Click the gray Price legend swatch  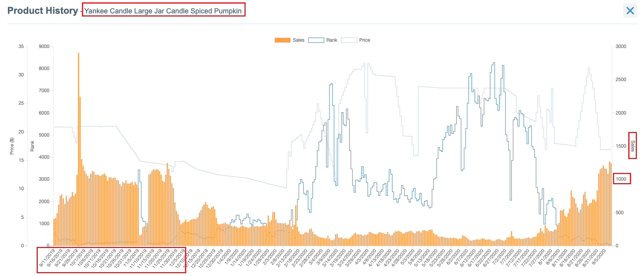click(x=349, y=40)
